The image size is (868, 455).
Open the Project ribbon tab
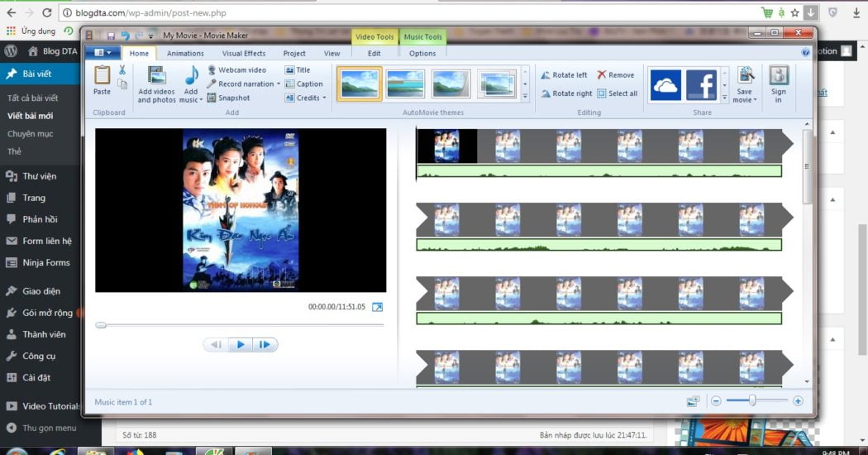[294, 53]
